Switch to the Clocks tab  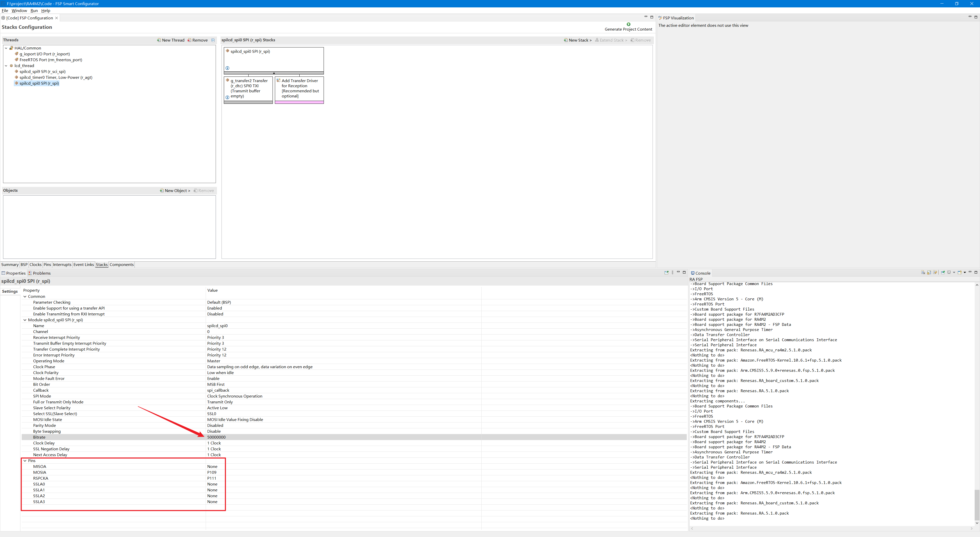click(x=35, y=264)
